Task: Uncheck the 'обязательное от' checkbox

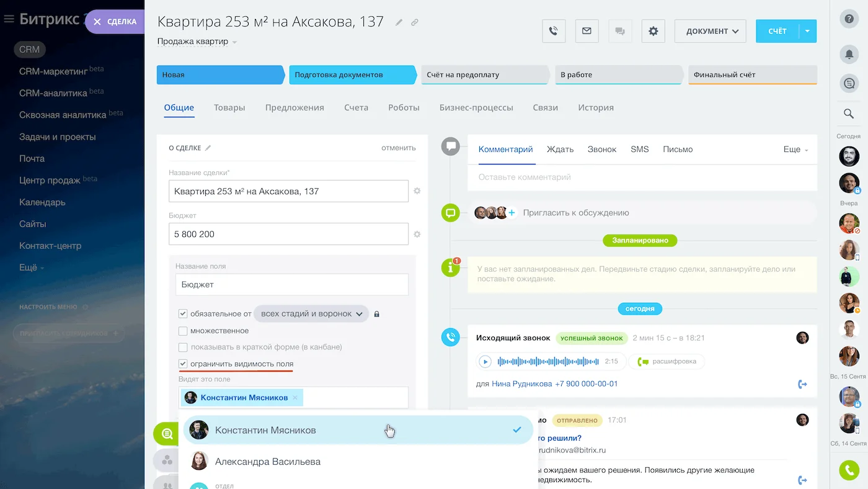Action: tap(183, 314)
